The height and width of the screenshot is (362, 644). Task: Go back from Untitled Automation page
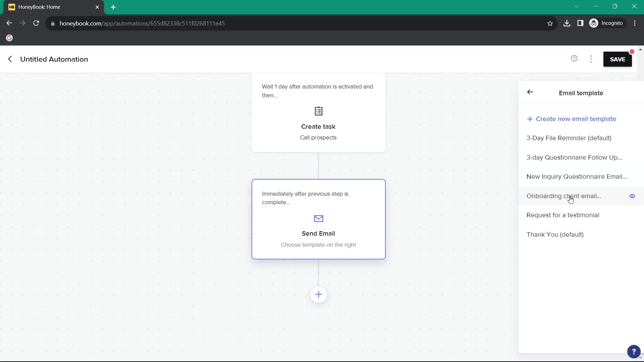[x=10, y=59]
